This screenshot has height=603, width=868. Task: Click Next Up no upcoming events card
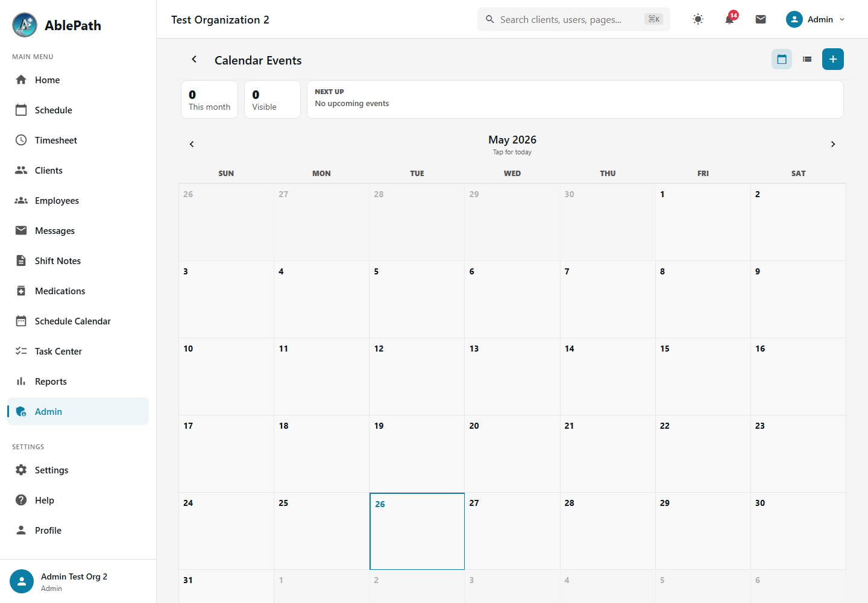point(575,99)
